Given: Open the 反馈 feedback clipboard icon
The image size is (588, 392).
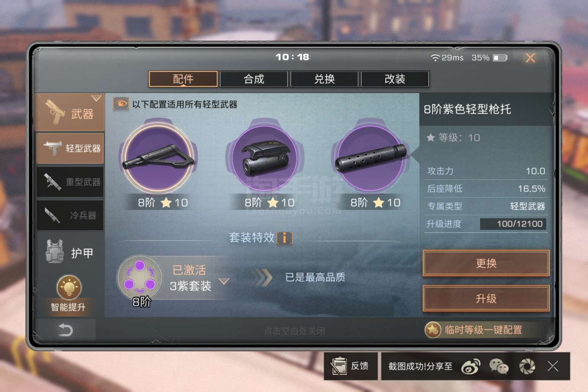Looking at the screenshot, I should 338,366.
